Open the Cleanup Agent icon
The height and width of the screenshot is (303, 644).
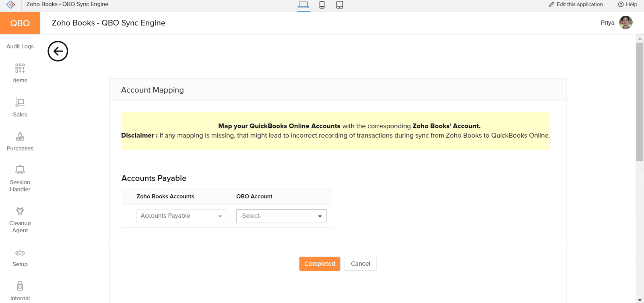pyautogui.click(x=20, y=211)
